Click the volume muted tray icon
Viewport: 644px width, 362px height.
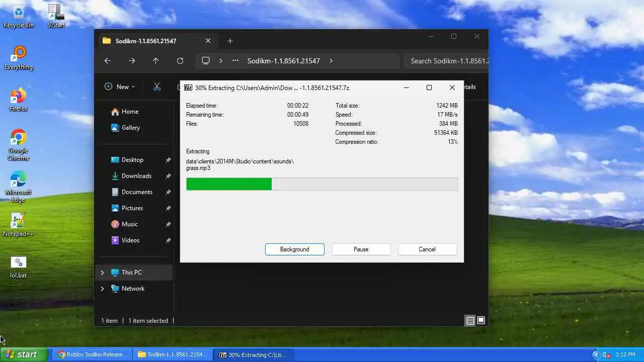pyautogui.click(x=606, y=355)
